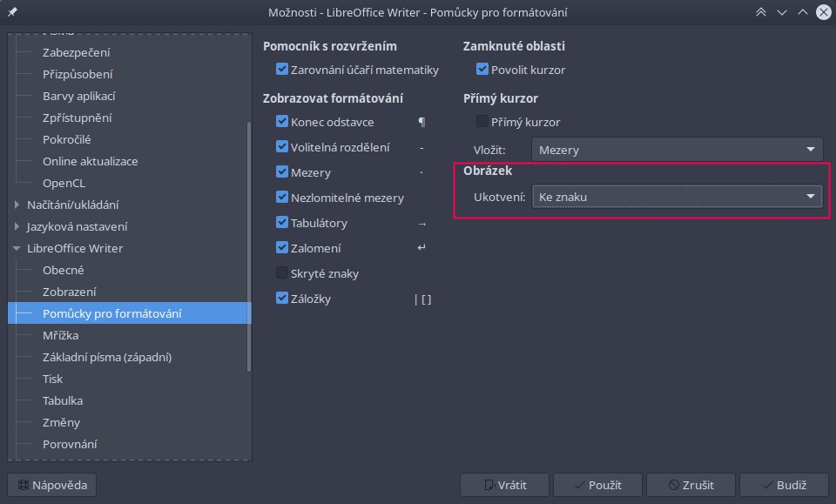Uncheck Zalomení checkbox

(282, 248)
